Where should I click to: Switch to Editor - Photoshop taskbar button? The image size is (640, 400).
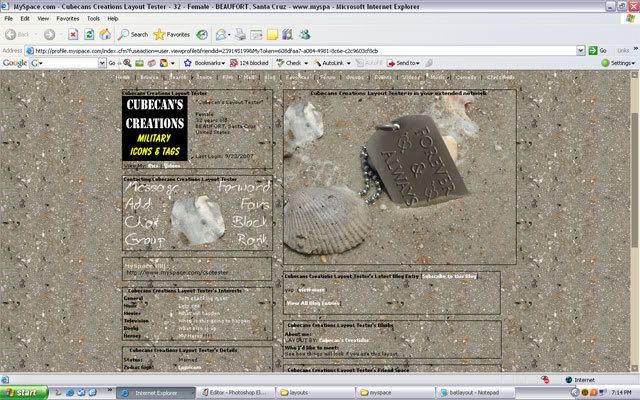[x=235, y=393]
